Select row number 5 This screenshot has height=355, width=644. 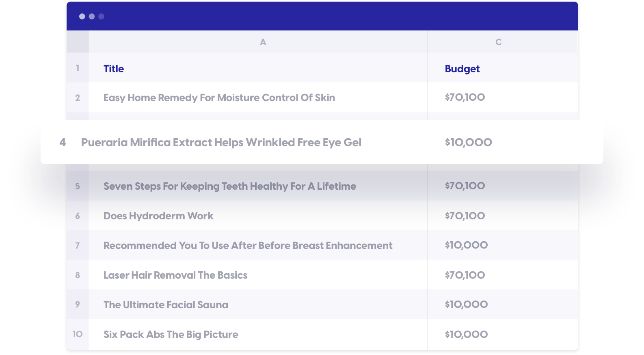tap(78, 186)
